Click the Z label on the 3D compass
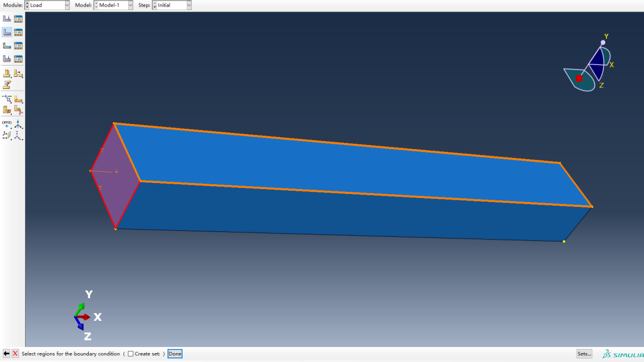This screenshot has height=362, width=644. tap(601, 85)
